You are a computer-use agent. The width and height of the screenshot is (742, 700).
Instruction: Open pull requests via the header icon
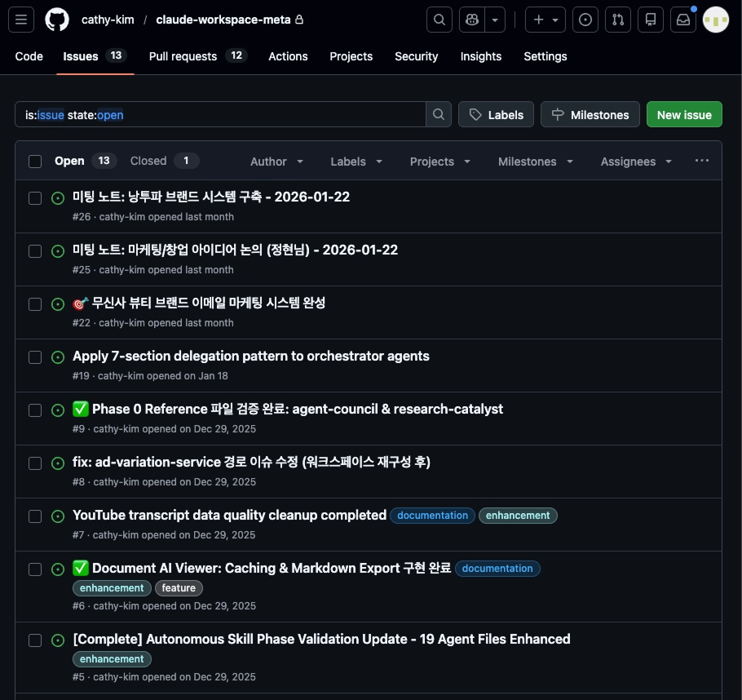tap(617, 20)
